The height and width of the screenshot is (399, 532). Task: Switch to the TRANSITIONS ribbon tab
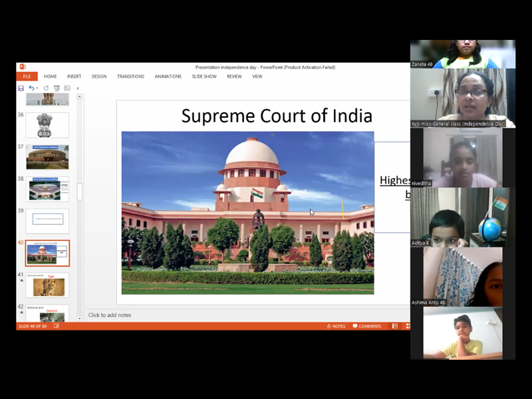tap(130, 76)
